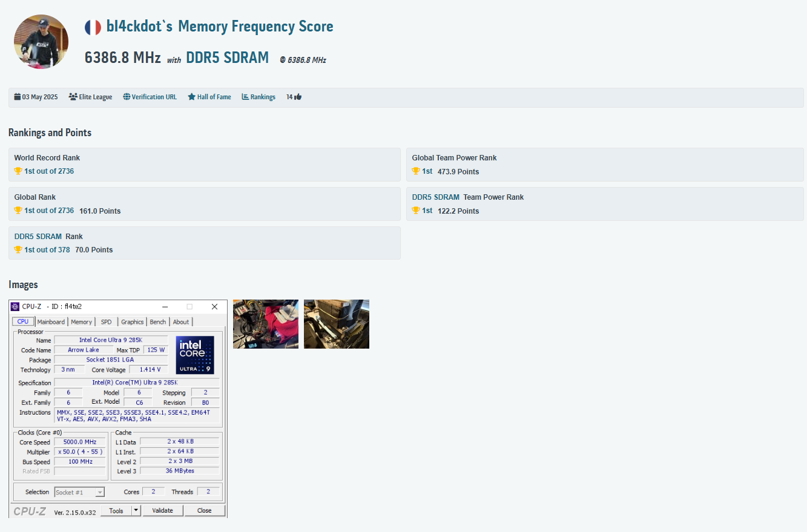Expand the Tools dropdown arrow in CPU-Z
Screen dimensions: 807x532
pyautogui.click(x=136, y=510)
